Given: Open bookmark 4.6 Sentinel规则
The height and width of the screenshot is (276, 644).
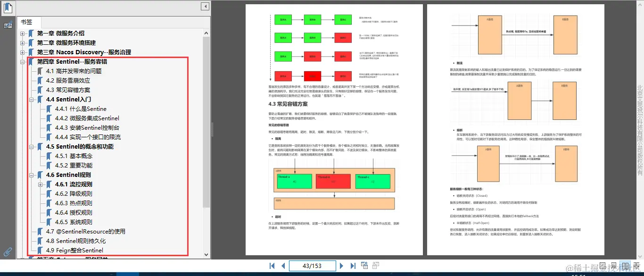Looking at the screenshot, I should (68, 175).
